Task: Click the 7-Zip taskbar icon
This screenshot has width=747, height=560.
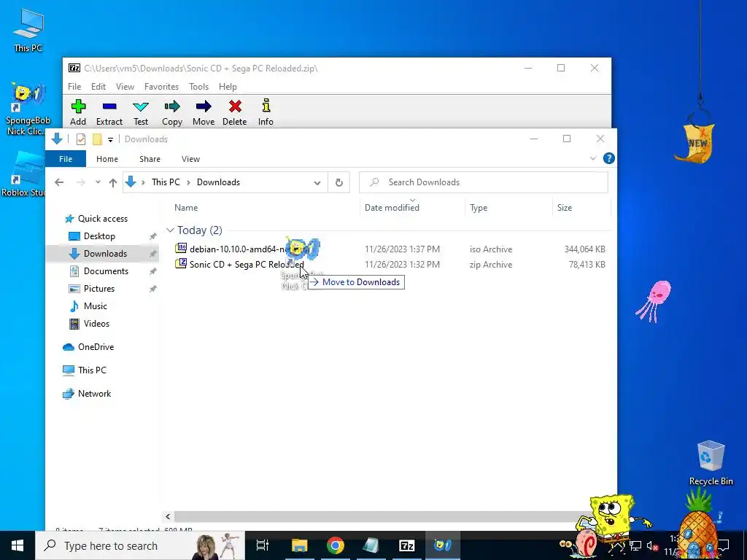Action: [x=406, y=545]
